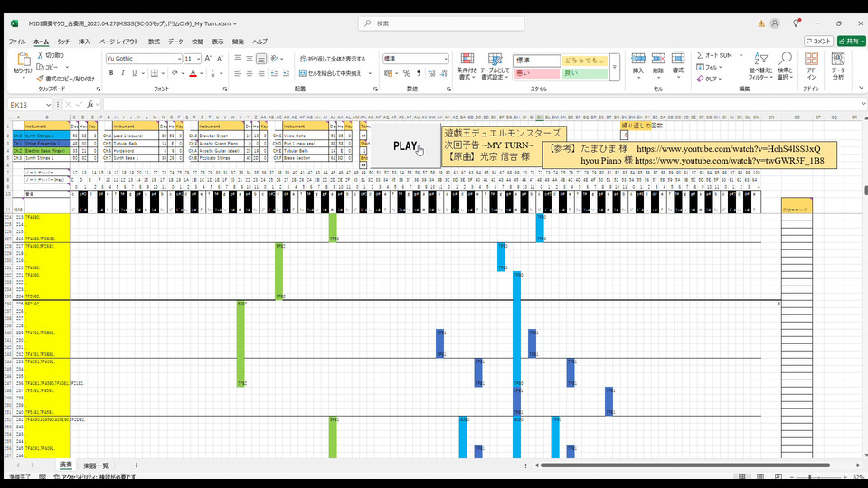
Task: Click the cell borders icon
Action: click(155, 73)
